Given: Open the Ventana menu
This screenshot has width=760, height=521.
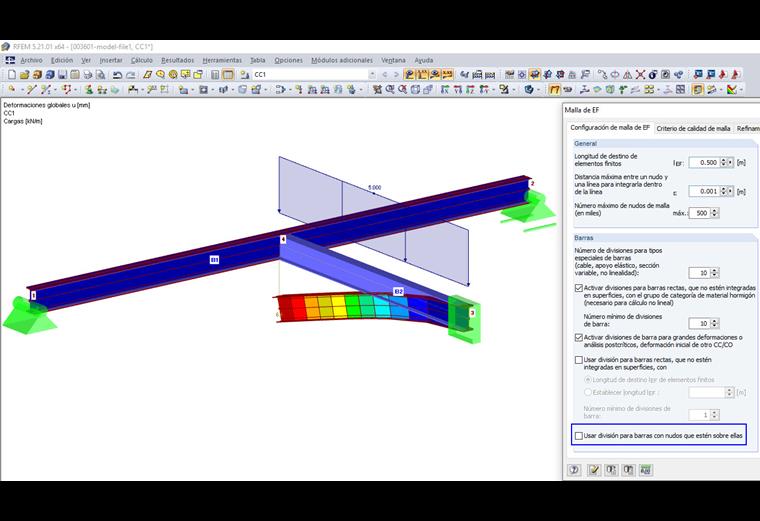Looking at the screenshot, I should 393,60.
